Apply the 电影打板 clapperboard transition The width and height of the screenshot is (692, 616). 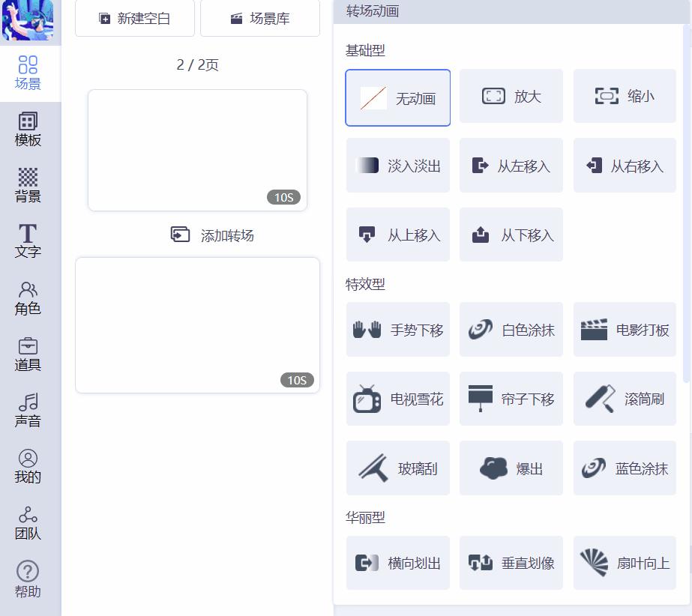625,329
